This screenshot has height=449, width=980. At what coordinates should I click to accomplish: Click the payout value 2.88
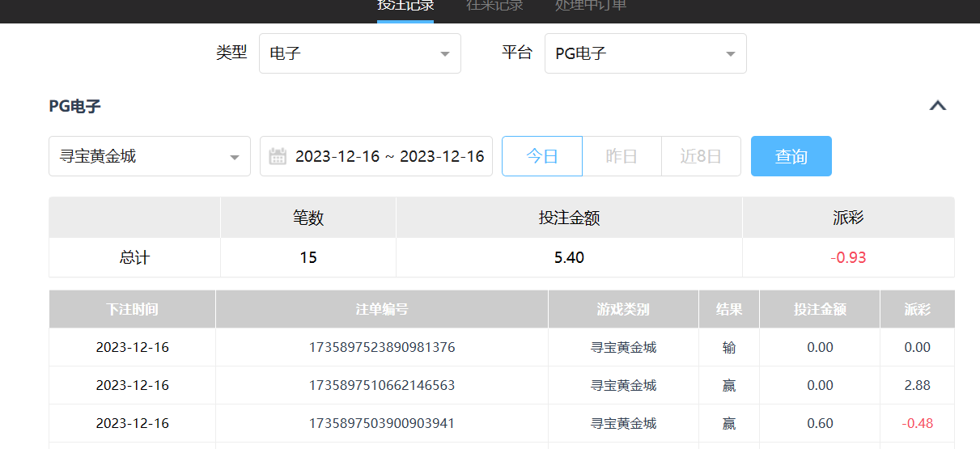click(918, 385)
